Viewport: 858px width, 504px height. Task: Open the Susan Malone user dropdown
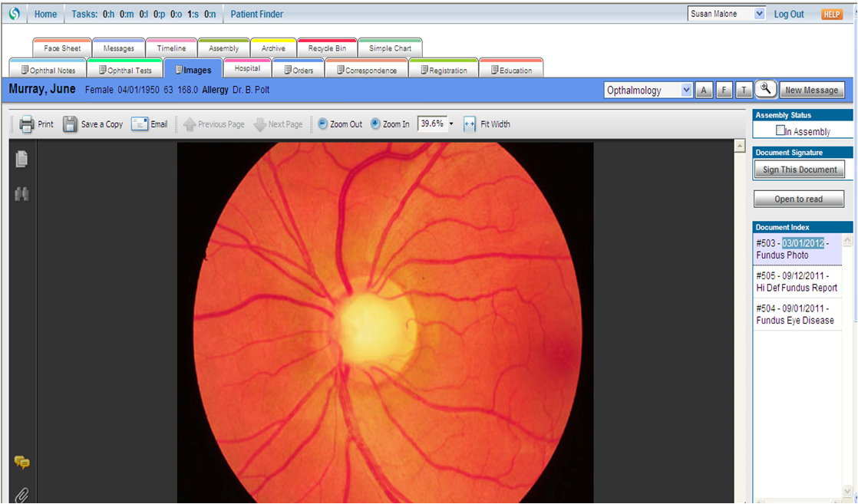pos(759,14)
